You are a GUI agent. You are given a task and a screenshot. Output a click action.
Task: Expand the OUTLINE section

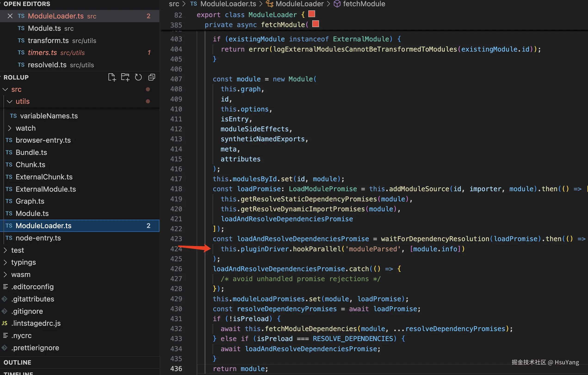coord(17,362)
